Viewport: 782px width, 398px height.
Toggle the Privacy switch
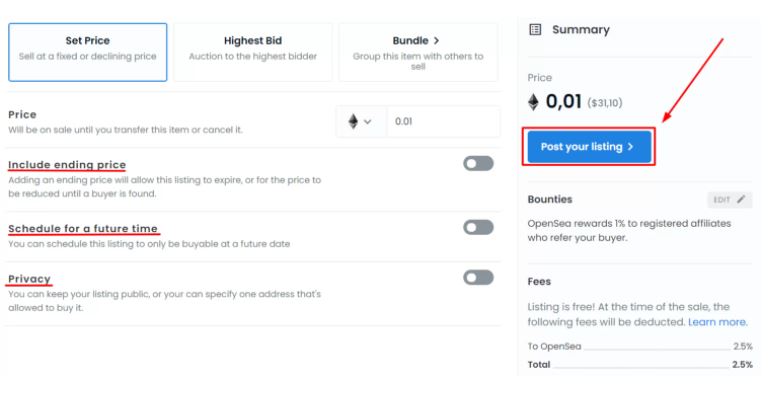pos(478,277)
